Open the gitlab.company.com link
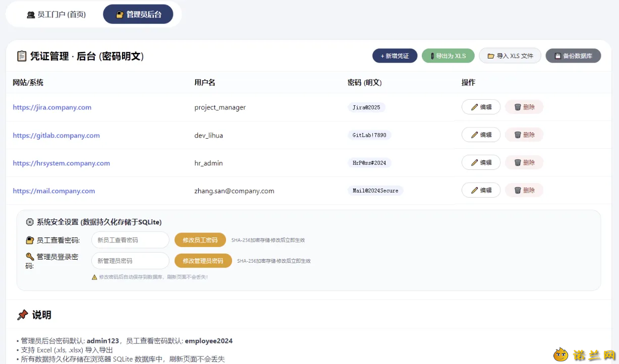 [x=56, y=135]
